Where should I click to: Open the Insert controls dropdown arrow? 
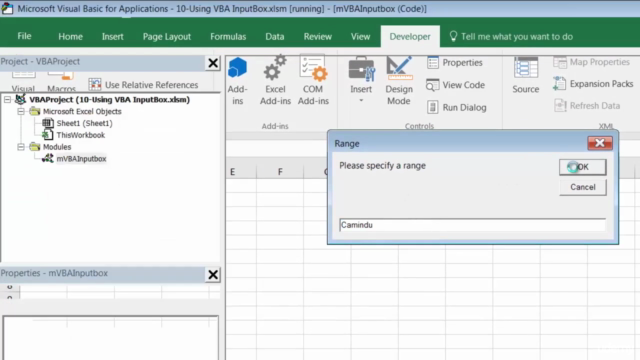tap(361, 100)
